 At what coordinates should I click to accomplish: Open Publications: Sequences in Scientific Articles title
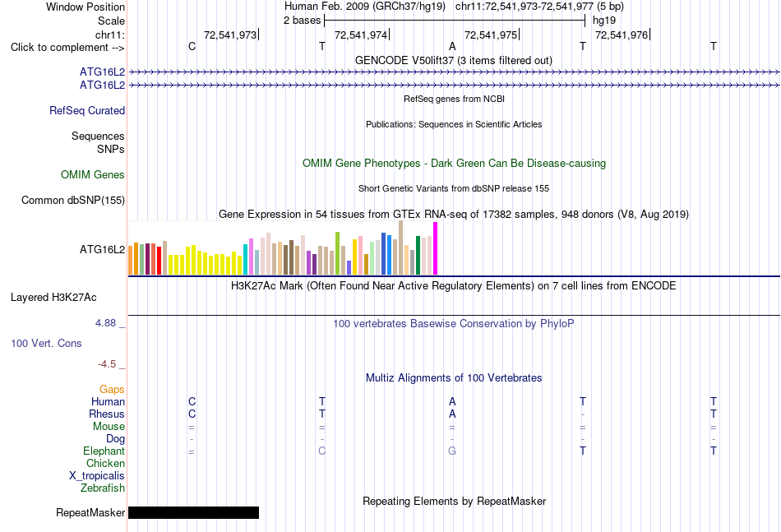[454, 124]
